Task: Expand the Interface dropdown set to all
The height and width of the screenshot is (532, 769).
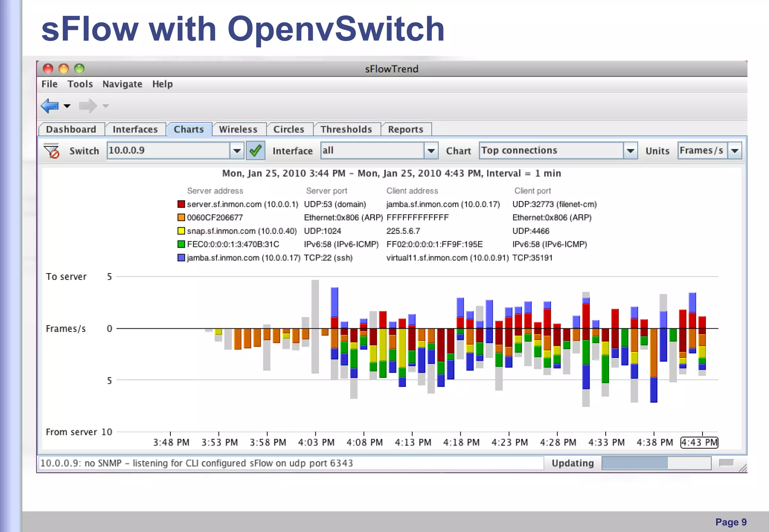Action: [431, 151]
